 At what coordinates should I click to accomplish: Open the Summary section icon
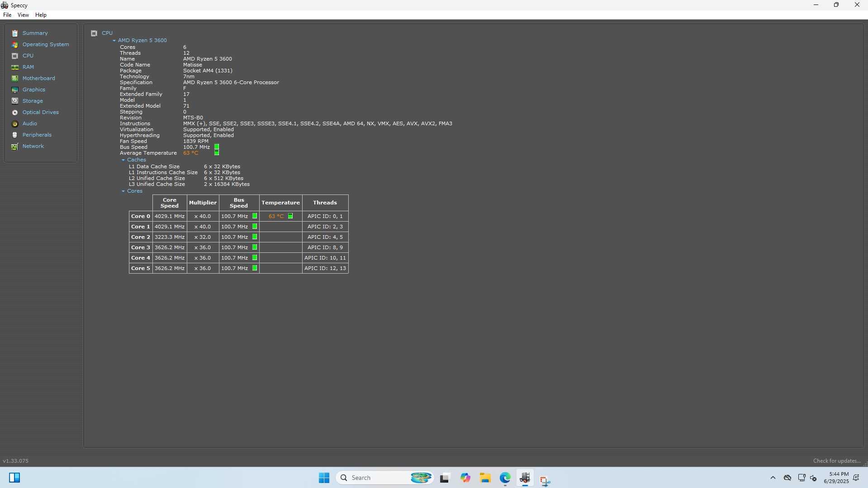pos(15,33)
